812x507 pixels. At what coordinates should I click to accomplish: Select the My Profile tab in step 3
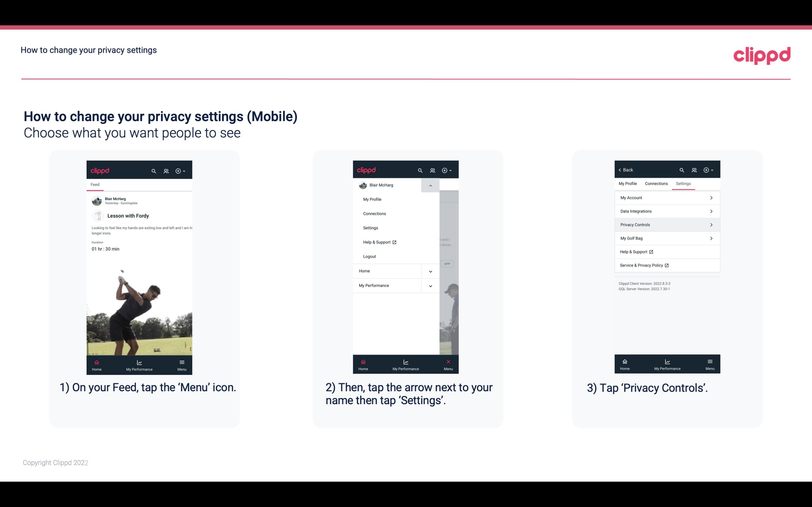pos(628,183)
